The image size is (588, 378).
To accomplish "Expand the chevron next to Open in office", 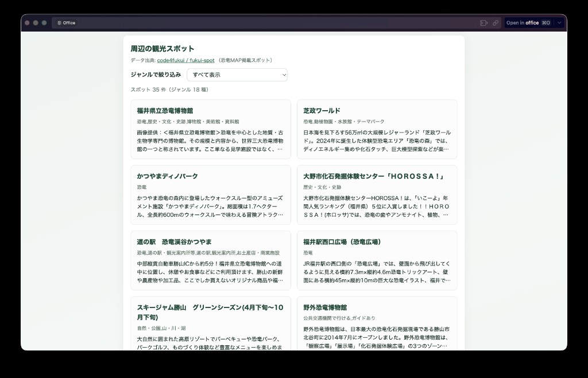I will [560, 23].
